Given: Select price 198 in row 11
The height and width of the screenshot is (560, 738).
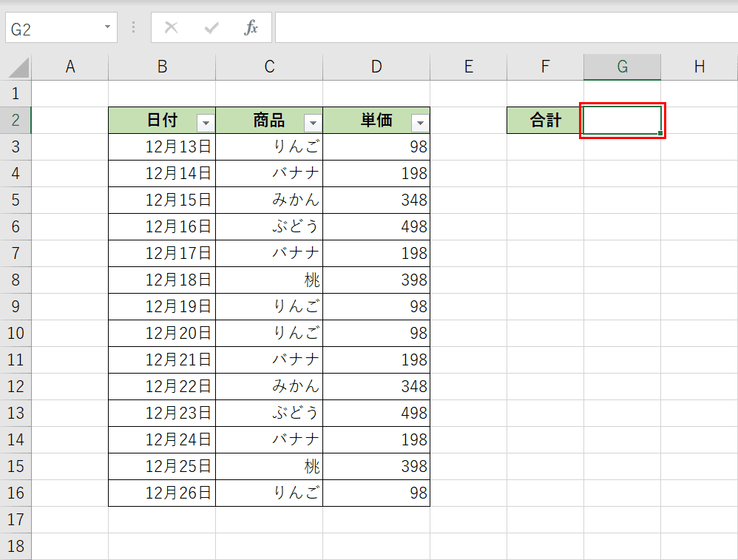Looking at the screenshot, I should tap(376, 360).
